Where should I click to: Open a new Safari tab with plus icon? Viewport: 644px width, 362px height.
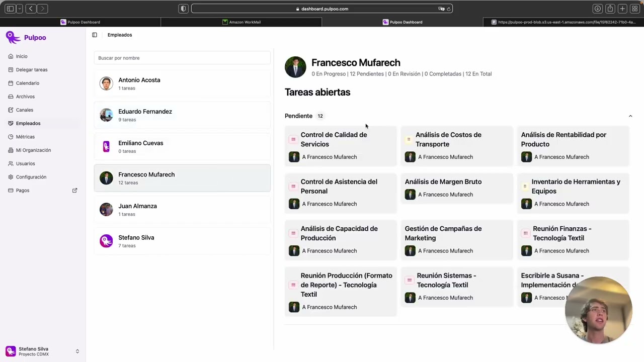pyautogui.click(x=622, y=9)
